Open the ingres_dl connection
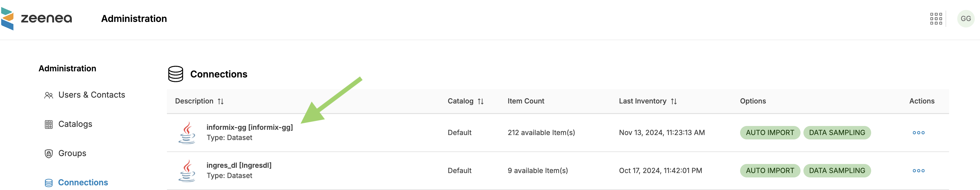The height and width of the screenshot is (190, 980). pyautogui.click(x=238, y=165)
